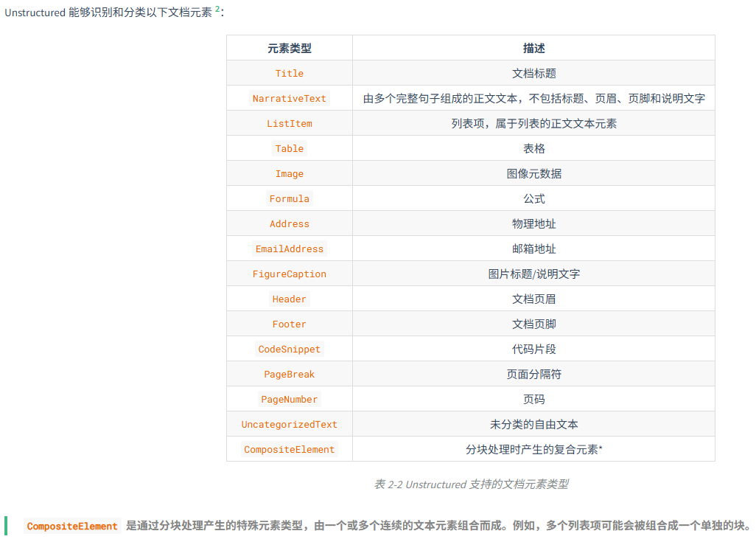Click the 元素类型 column header
The height and width of the screenshot is (542, 756).
click(x=290, y=48)
